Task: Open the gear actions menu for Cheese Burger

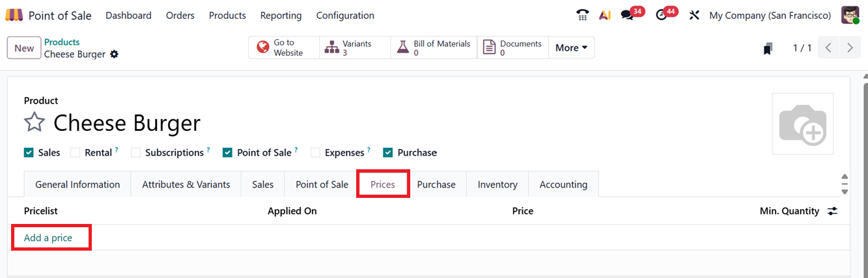Action: (x=115, y=55)
